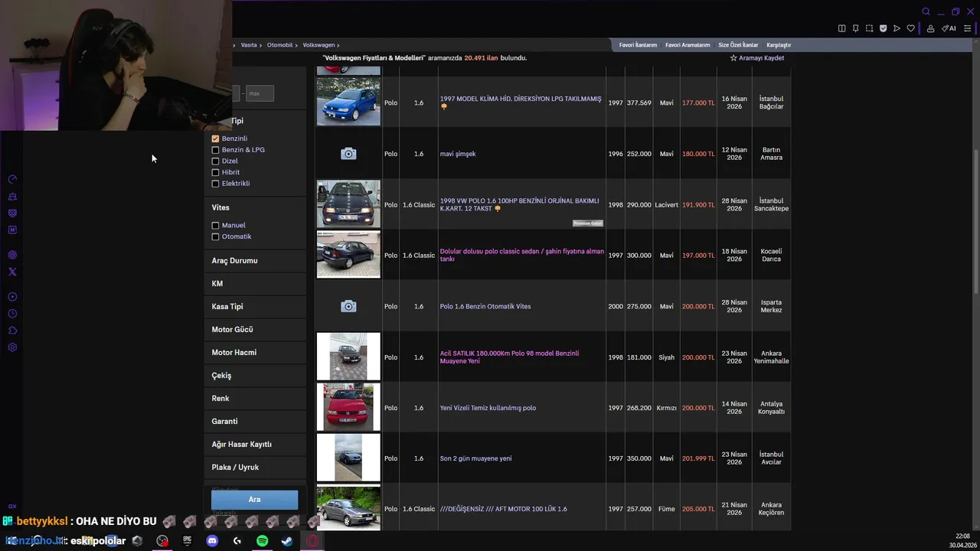Open Epic Games launcher from taskbar
The image size is (980, 551).
point(187,540)
